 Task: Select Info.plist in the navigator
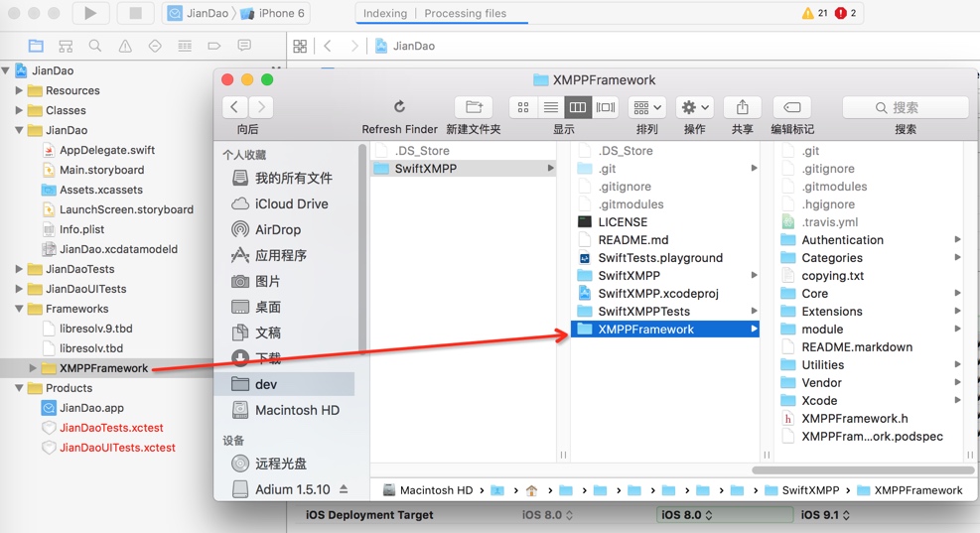[x=81, y=229]
